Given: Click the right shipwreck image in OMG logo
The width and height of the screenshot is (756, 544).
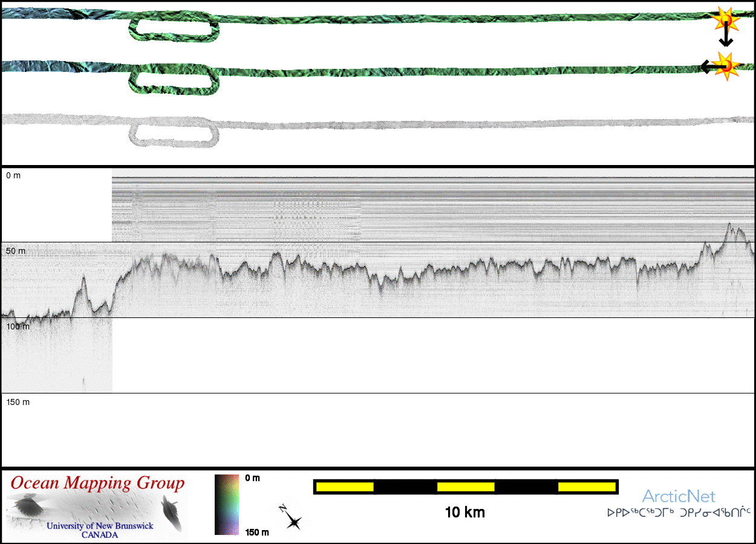Looking at the screenshot, I should point(171,511).
